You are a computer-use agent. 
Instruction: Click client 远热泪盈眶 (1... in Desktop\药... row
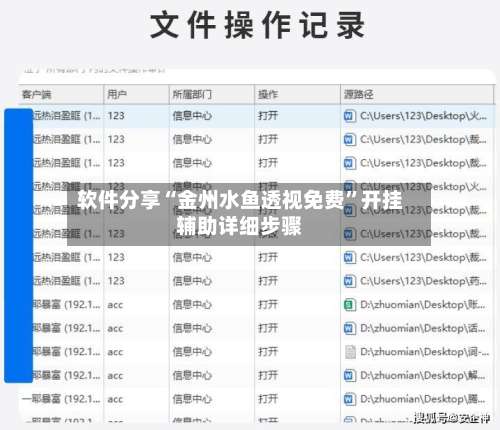pyautogui.click(x=66, y=281)
